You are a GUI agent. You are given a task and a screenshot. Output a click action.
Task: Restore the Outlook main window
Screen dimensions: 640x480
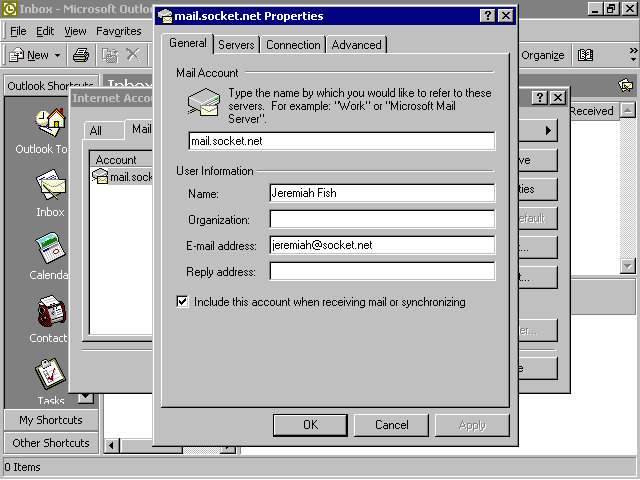click(x=611, y=9)
